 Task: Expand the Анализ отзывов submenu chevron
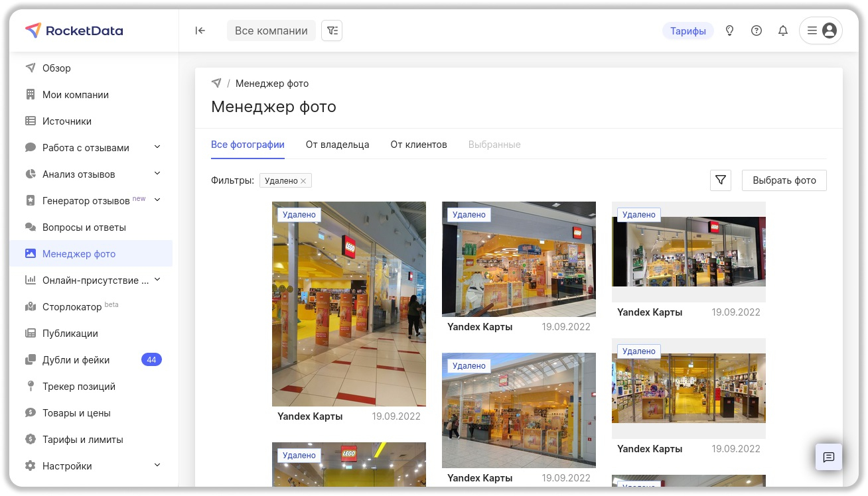pyautogui.click(x=157, y=173)
